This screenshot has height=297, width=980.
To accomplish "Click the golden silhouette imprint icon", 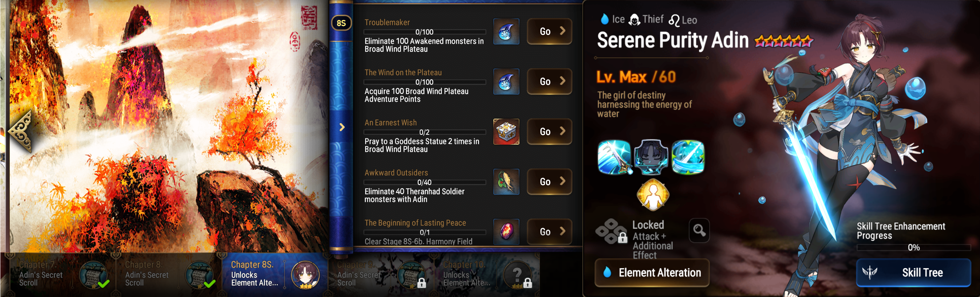I will (652, 195).
